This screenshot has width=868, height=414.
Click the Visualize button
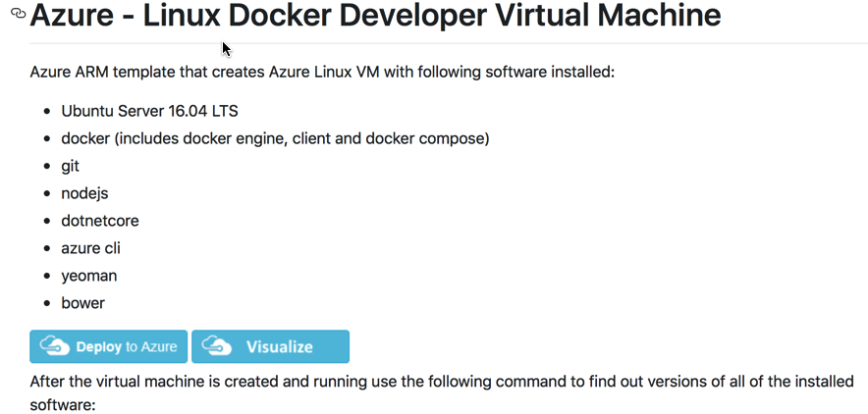tap(270, 346)
